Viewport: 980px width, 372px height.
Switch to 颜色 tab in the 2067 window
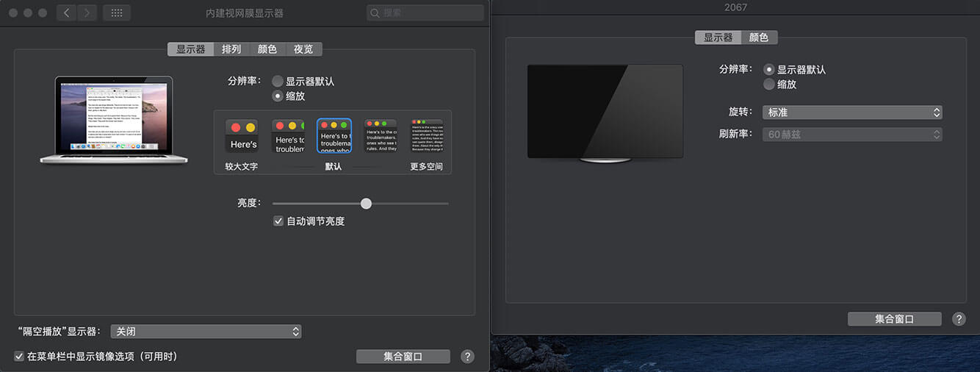click(759, 37)
